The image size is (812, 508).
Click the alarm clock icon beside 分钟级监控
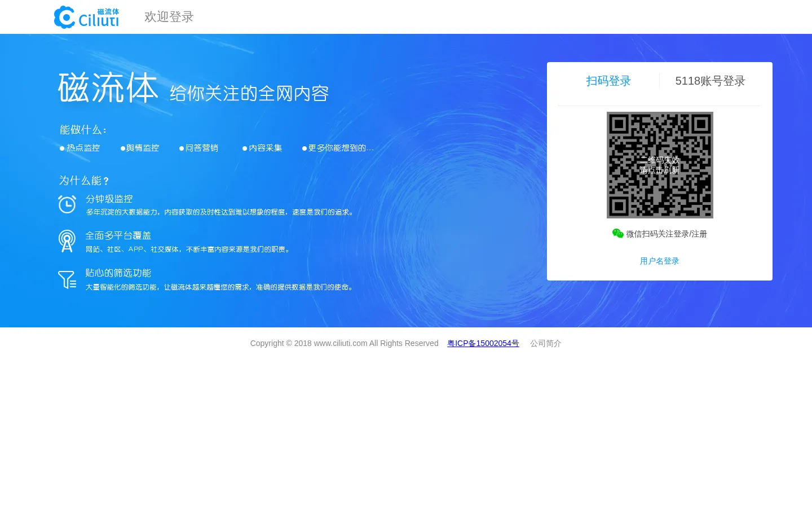pos(67,204)
